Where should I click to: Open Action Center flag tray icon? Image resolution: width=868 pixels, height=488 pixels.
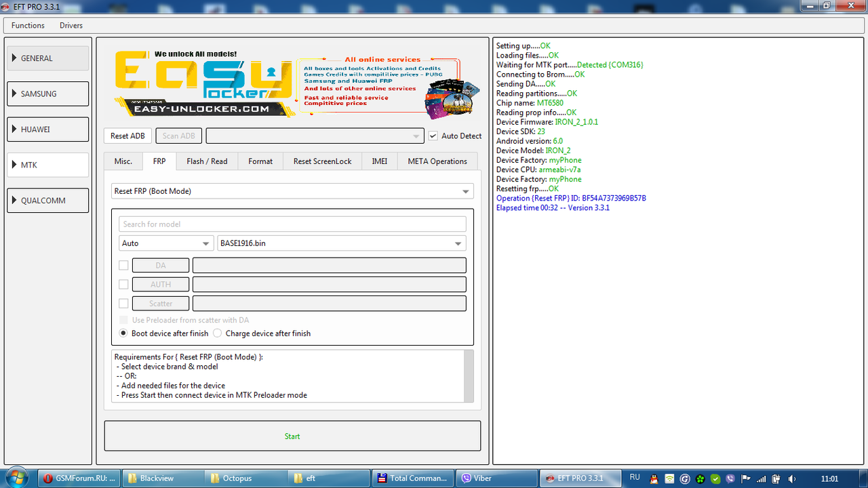click(745, 479)
